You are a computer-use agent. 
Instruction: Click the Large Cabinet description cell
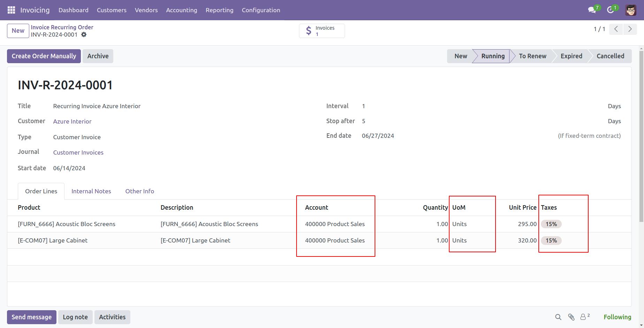pos(195,240)
